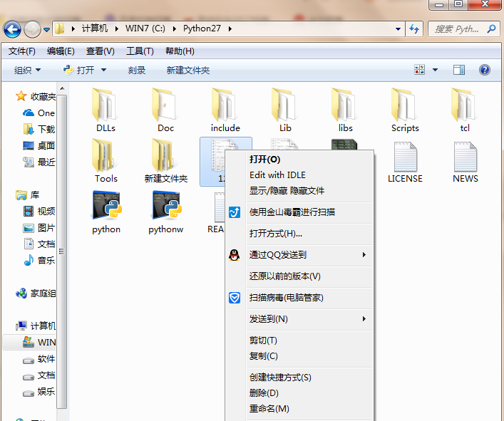Click the 新建文件夹 toolbar button
Image resolution: width=504 pixels, height=421 pixels.
click(x=188, y=70)
